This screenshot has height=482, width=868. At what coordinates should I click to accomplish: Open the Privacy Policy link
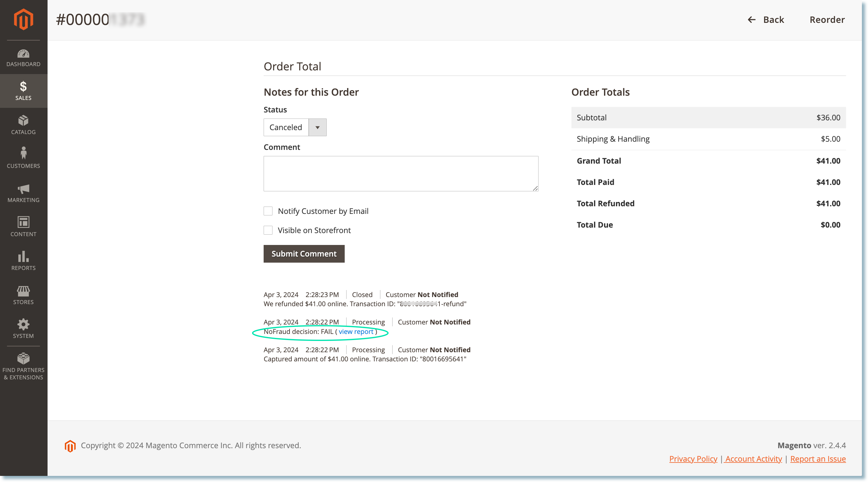point(693,459)
